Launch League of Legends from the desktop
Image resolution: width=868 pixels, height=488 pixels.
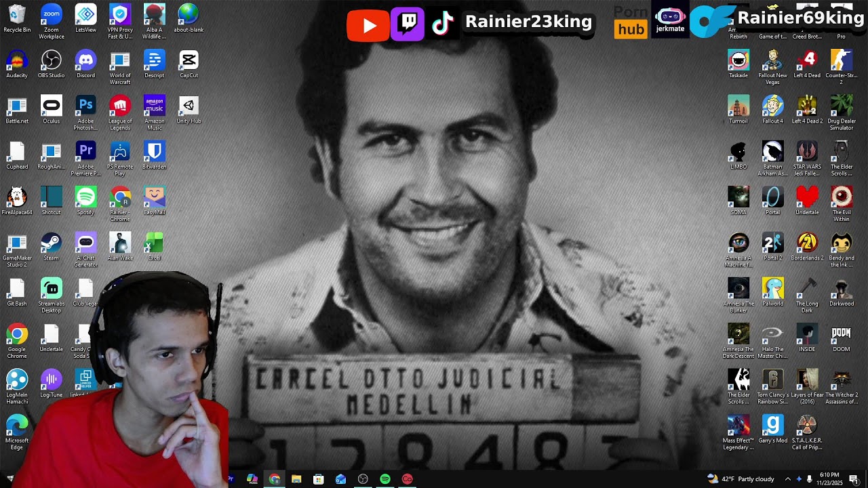[120, 113]
